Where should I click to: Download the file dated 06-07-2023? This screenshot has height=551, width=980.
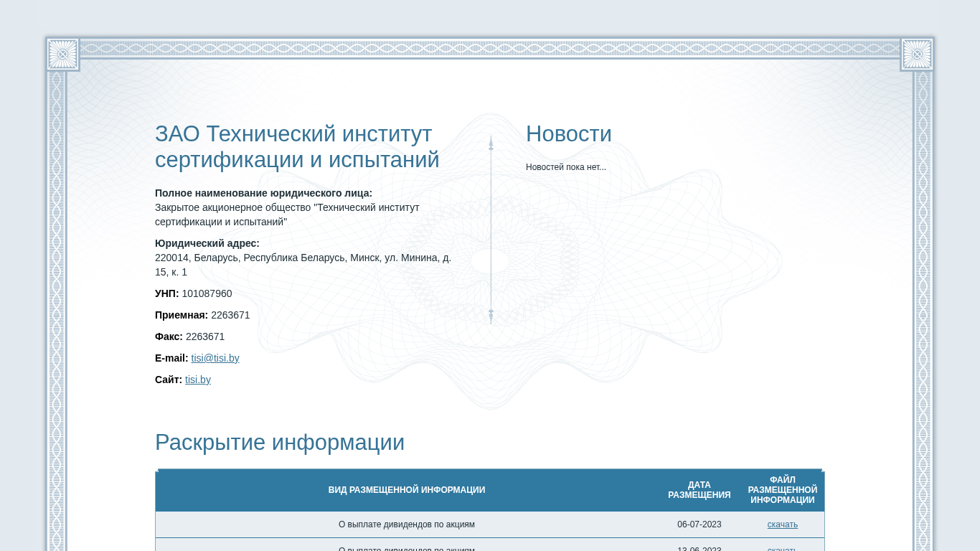(x=782, y=524)
